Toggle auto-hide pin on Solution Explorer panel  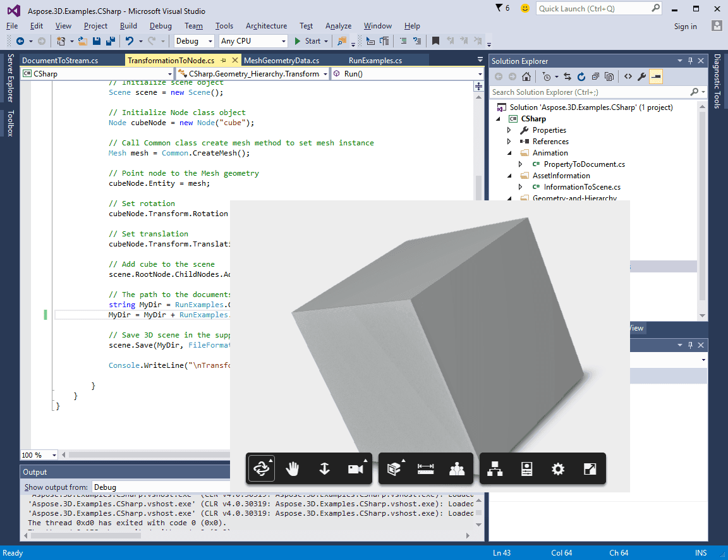click(x=690, y=61)
